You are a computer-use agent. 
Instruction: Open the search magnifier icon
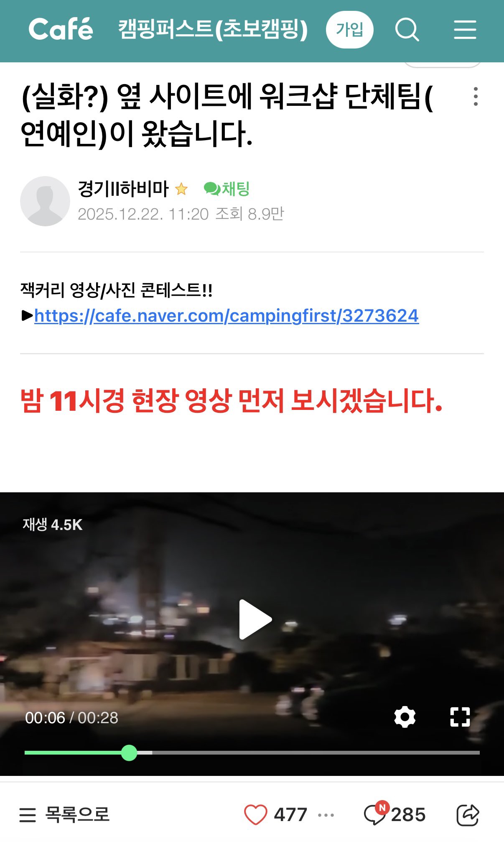(x=407, y=30)
